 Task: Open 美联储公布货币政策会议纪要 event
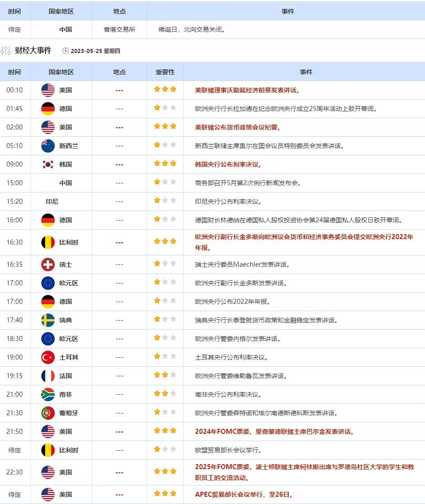pos(238,127)
